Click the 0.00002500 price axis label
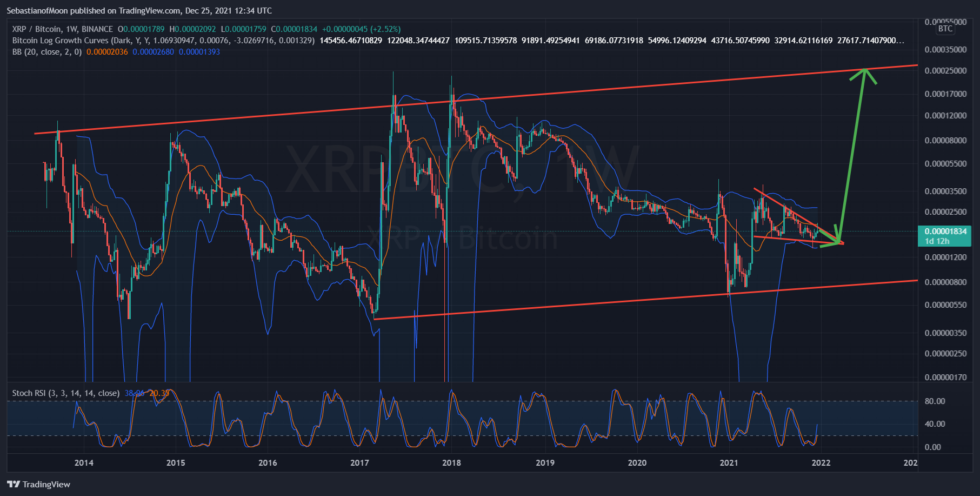This screenshot has height=496, width=980. point(945,212)
